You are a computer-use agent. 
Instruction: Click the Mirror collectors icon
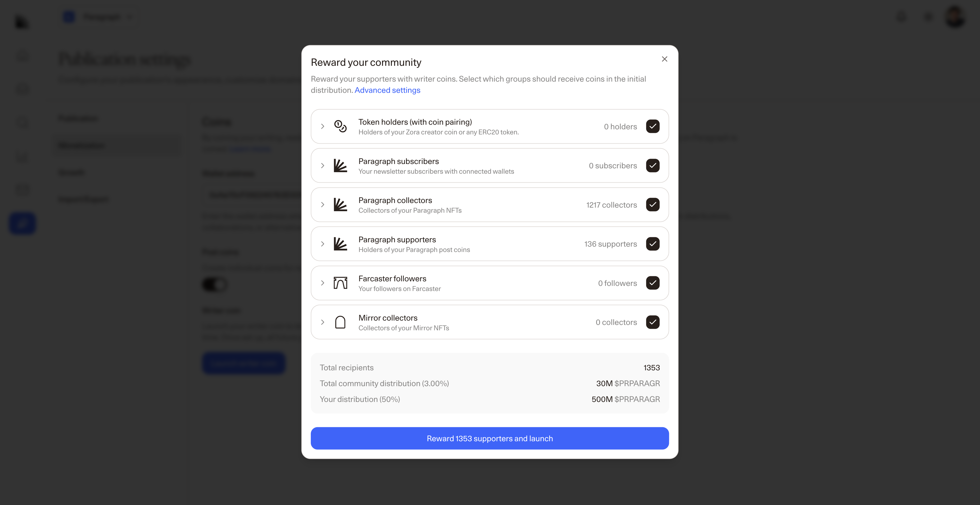tap(340, 322)
